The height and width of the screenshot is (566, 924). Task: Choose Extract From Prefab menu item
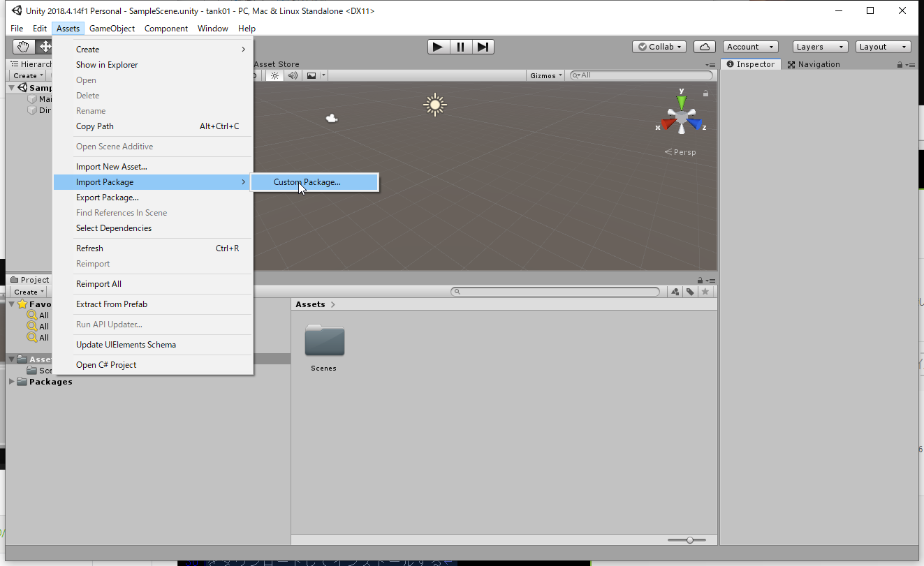coord(153,304)
